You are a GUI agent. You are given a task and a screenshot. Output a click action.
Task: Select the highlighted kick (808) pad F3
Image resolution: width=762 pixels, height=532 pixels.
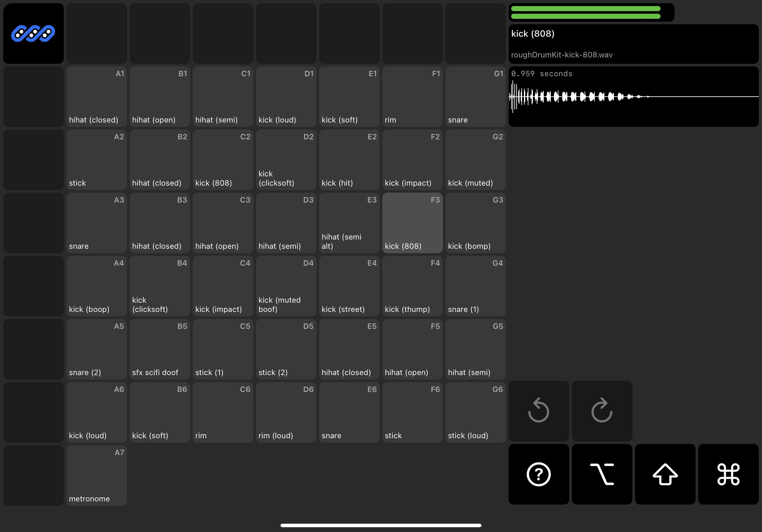tap(412, 223)
